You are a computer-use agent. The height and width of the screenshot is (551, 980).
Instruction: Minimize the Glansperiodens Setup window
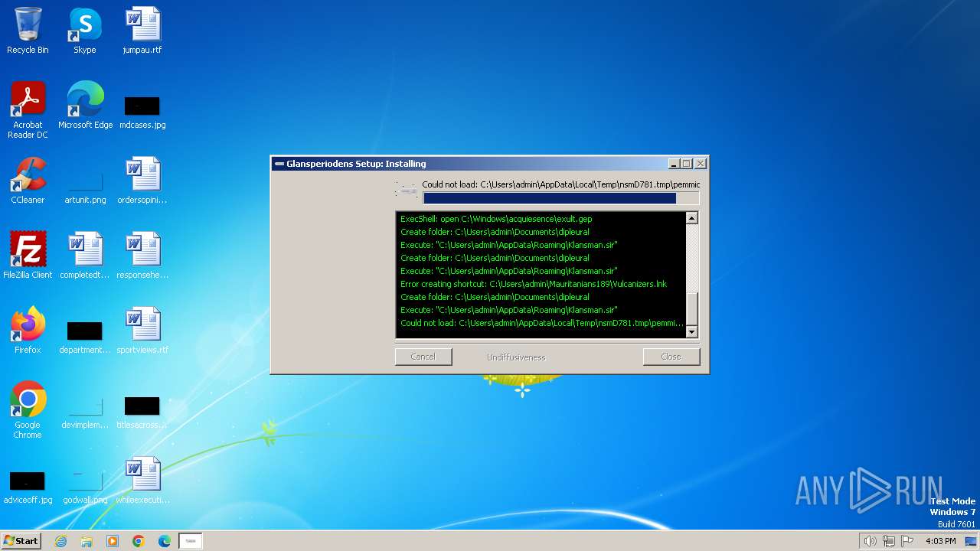pos(674,164)
